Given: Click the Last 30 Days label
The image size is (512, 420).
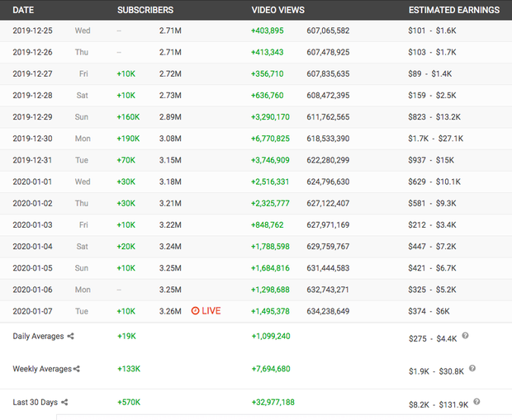Looking at the screenshot, I should 36,402.
